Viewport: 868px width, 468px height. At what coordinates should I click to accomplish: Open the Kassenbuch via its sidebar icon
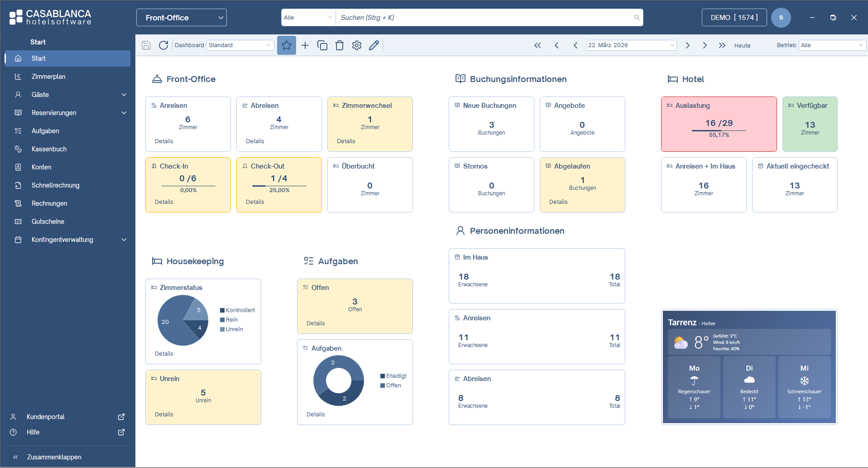(18, 149)
